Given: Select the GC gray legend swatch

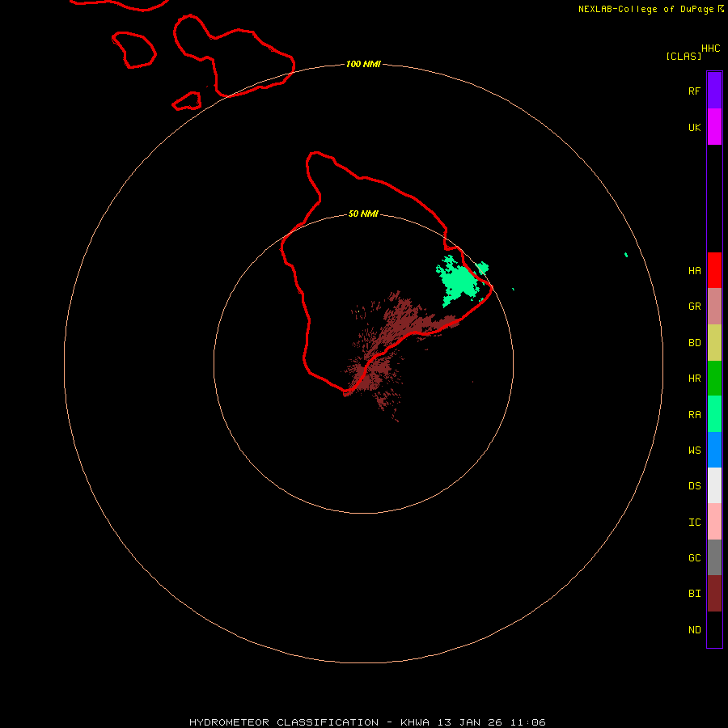Looking at the screenshot, I should 714,557.
